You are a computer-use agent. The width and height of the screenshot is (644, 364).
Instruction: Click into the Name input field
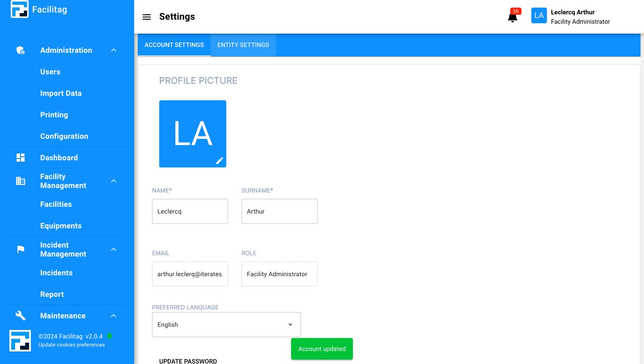pos(190,211)
